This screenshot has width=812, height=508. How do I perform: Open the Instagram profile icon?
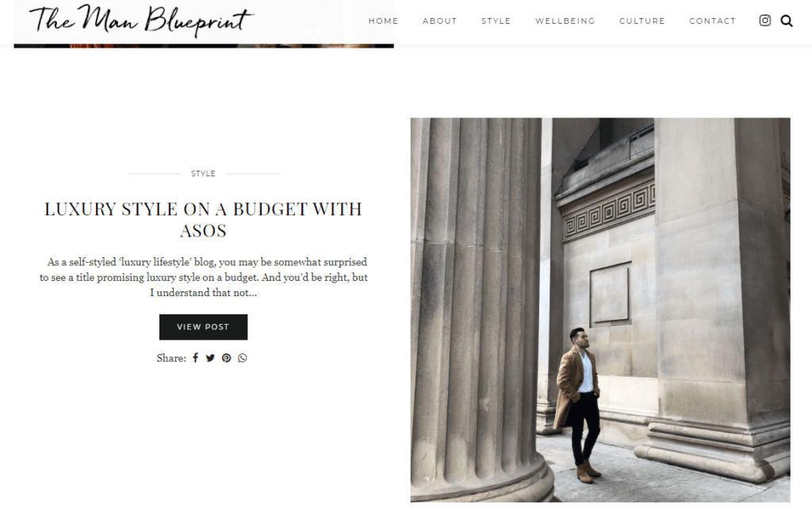(764, 21)
